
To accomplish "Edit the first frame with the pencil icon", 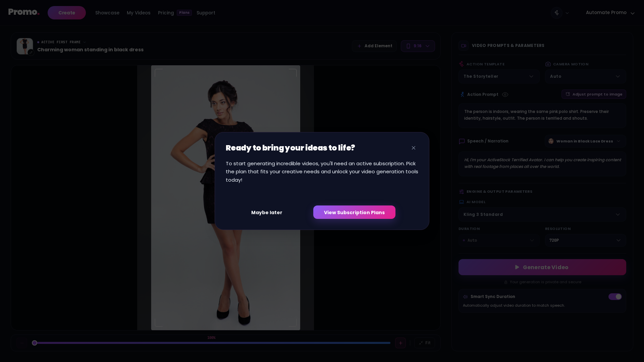I will [x=31, y=52].
